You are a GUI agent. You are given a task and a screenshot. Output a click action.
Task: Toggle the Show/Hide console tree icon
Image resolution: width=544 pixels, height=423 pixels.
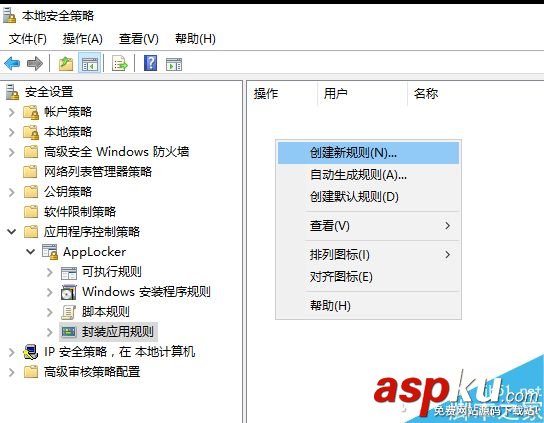[90, 64]
